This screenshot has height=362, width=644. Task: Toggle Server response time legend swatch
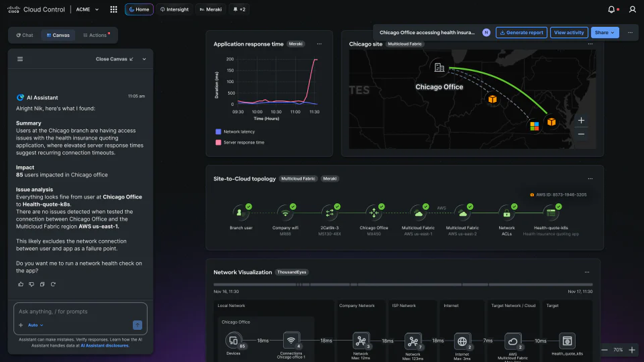click(218, 142)
